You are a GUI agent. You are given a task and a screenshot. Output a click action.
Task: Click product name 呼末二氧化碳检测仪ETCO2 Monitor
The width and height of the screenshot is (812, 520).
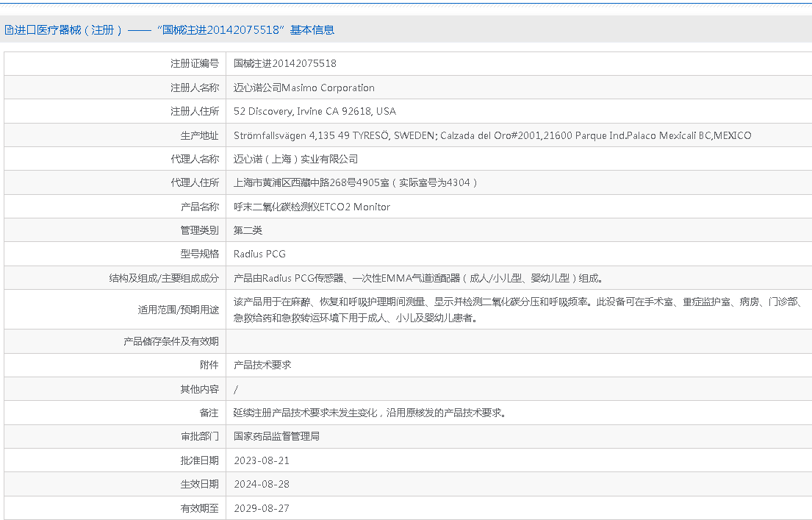[312, 207]
